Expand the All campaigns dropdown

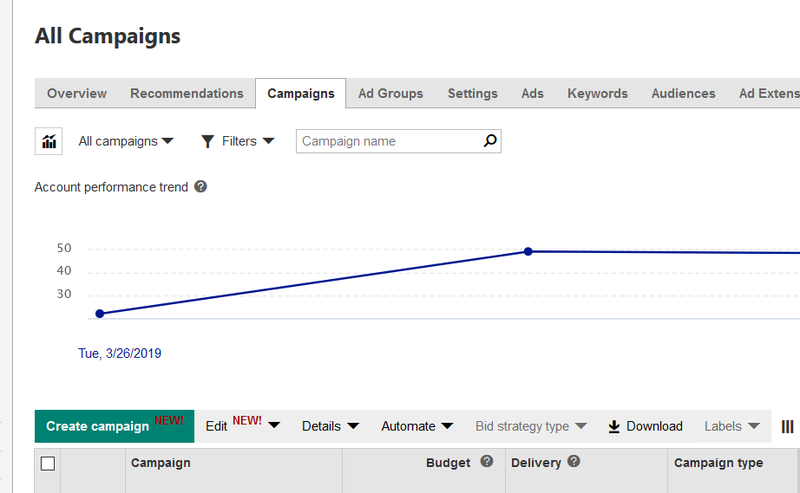tap(126, 141)
